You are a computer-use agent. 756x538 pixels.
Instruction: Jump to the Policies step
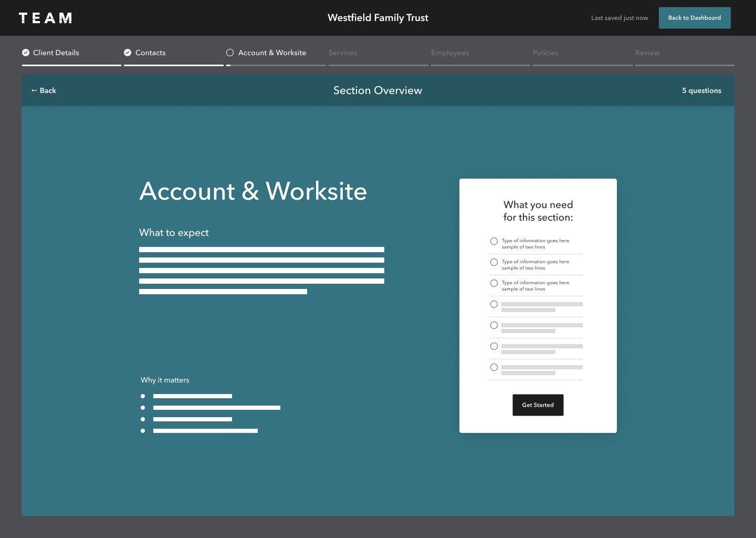tap(545, 53)
